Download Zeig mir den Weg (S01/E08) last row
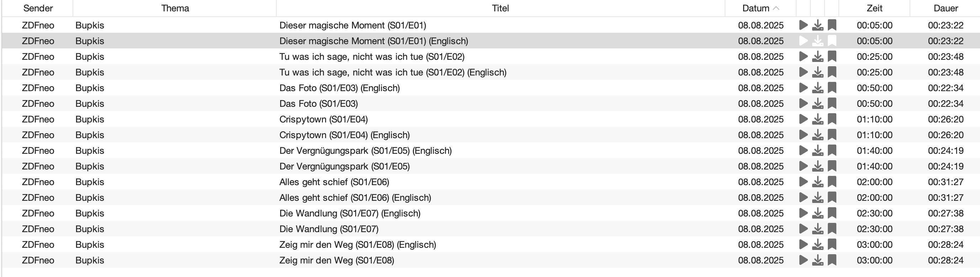 click(817, 260)
